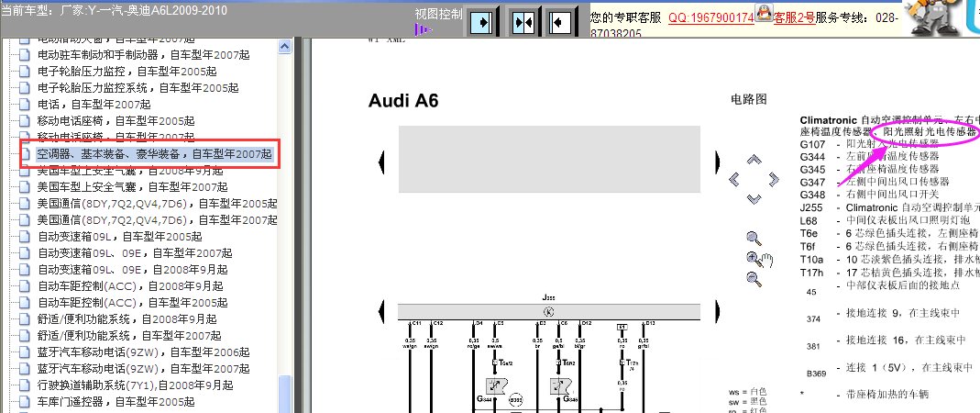Go to previous page using upper left triangle

pyautogui.click(x=382, y=162)
